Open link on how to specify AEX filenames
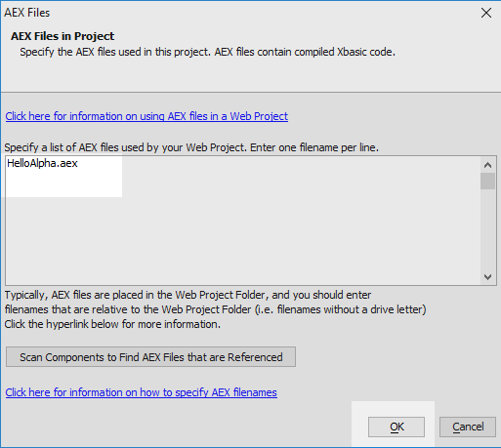501x448 pixels. [141, 392]
